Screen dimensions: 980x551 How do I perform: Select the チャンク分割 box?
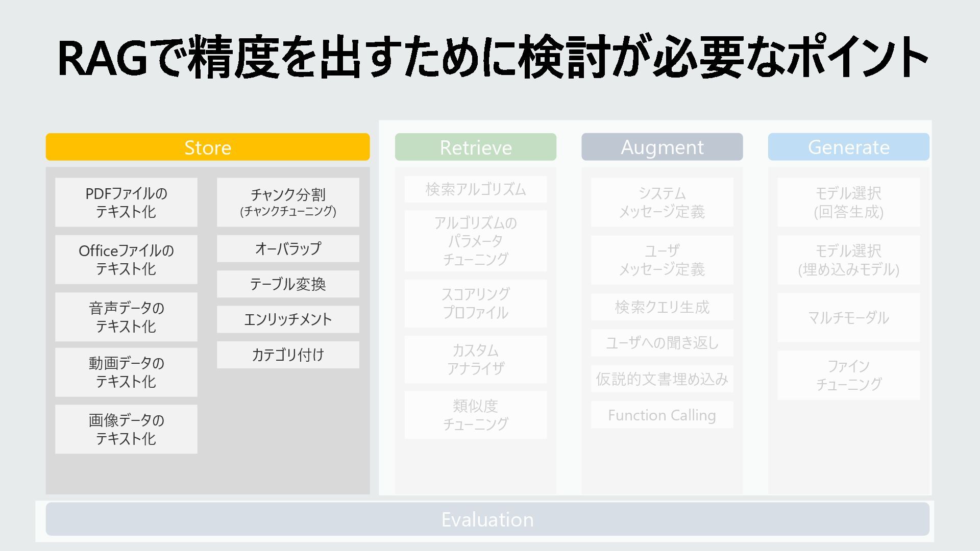point(288,202)
